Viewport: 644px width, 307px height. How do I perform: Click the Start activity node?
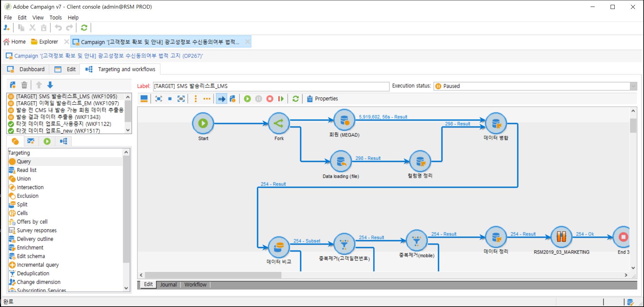tap(203, 123)
